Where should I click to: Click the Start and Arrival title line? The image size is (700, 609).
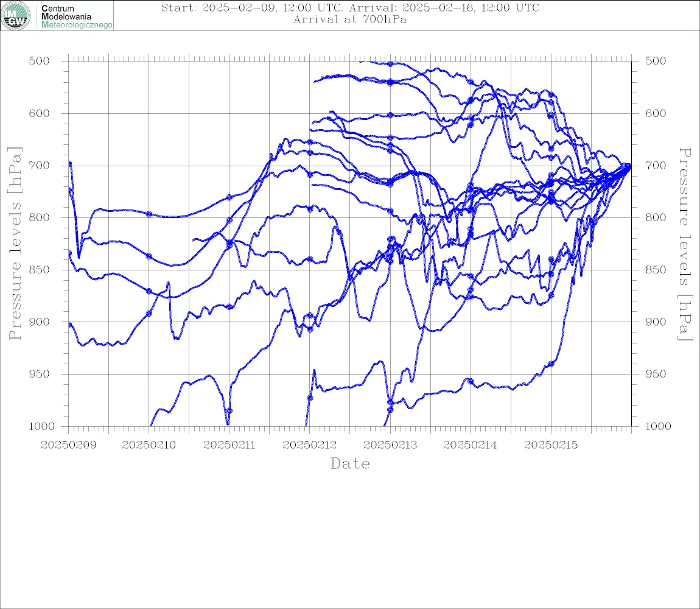pos(350,7)
